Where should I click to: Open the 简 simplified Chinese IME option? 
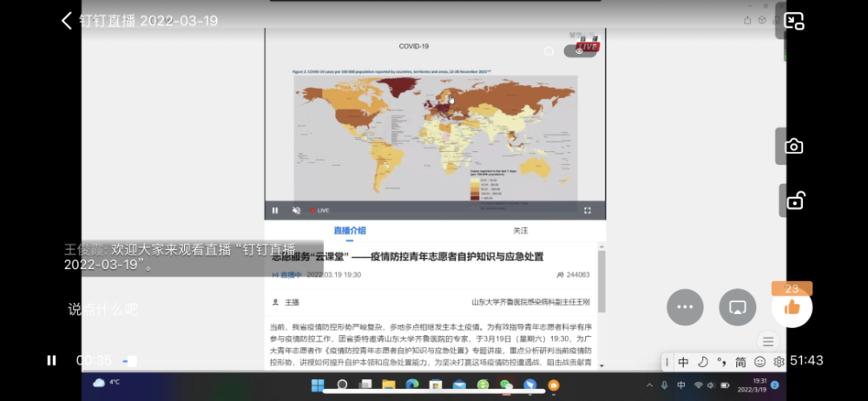[740, 362]
